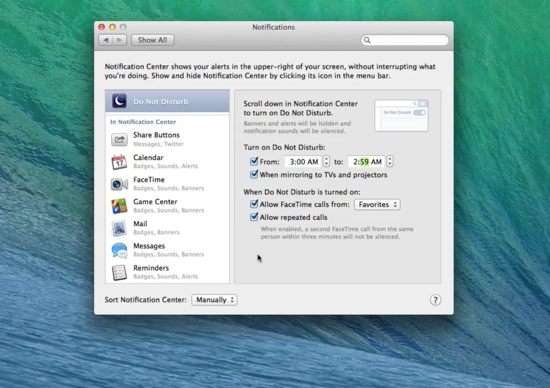This screenshot has width=550, height=388.
Task: Disable the From scheduled time checkbox
Action: point(254,161)
